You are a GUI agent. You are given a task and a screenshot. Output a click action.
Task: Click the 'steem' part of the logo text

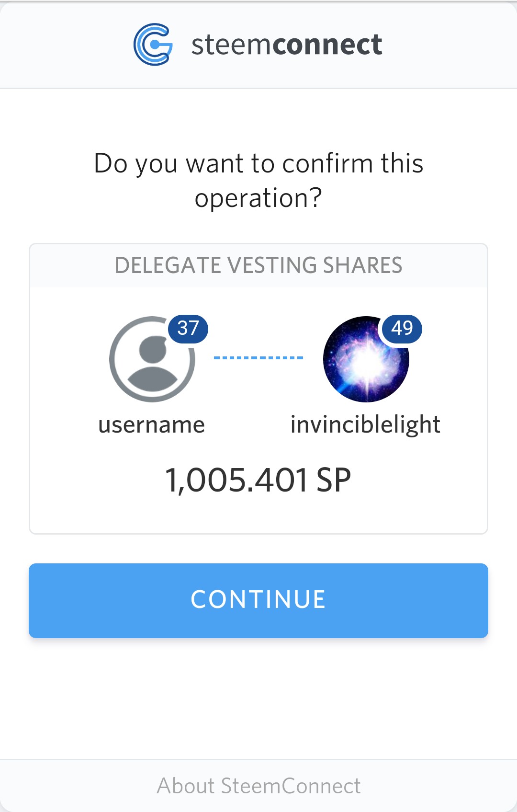(232, 45)
